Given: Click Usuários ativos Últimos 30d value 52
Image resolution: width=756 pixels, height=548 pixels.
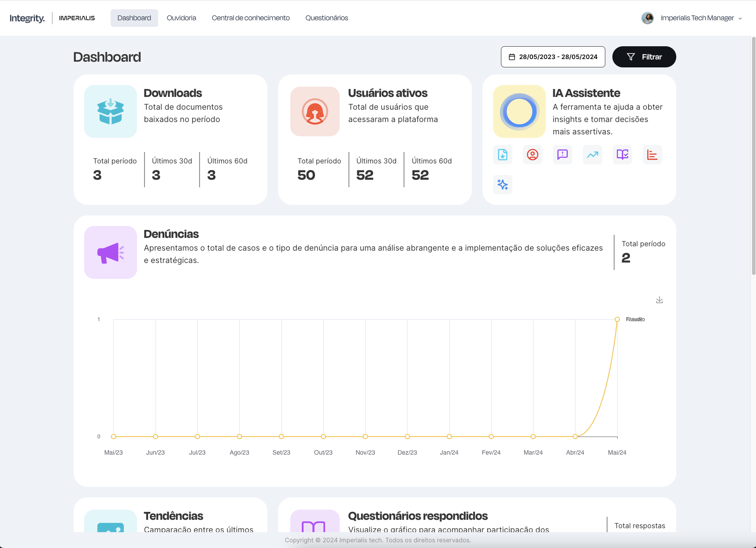Looking at the screenshot, I should 365,175.
